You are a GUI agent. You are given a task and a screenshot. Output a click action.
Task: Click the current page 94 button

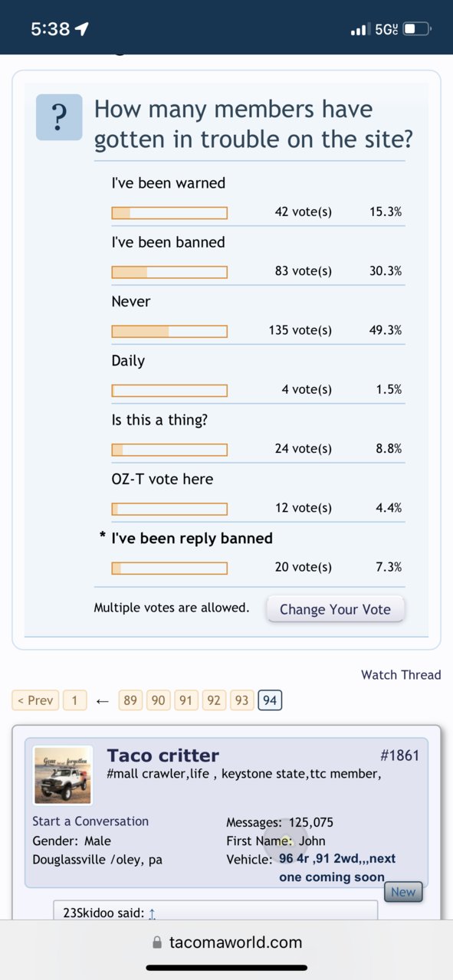tap(270, 700)
